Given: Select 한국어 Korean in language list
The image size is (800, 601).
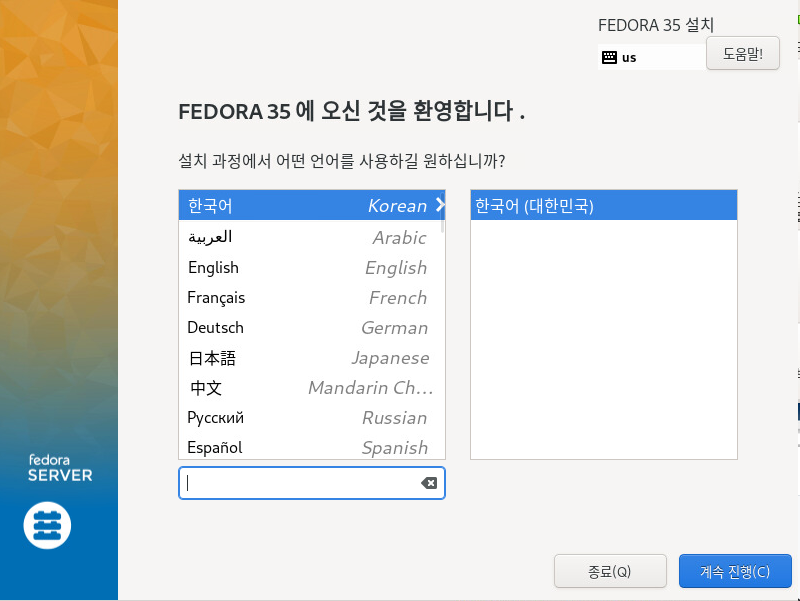Looking at the screenshot, I should (x=300, y=206).
